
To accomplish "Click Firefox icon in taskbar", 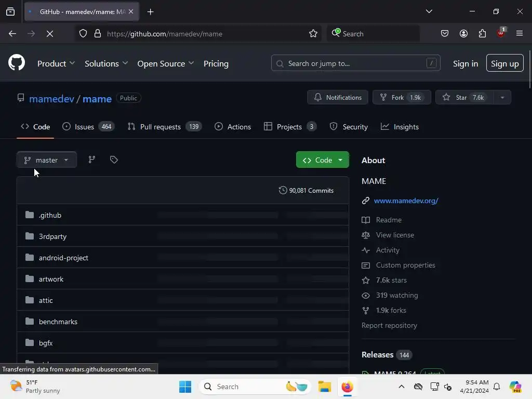I will [347, 387].
